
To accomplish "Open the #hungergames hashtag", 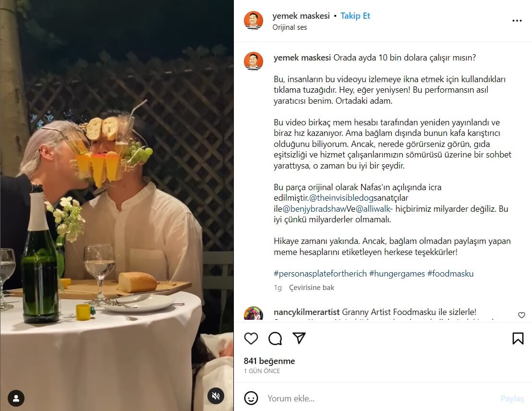I will tap(397, 274).
